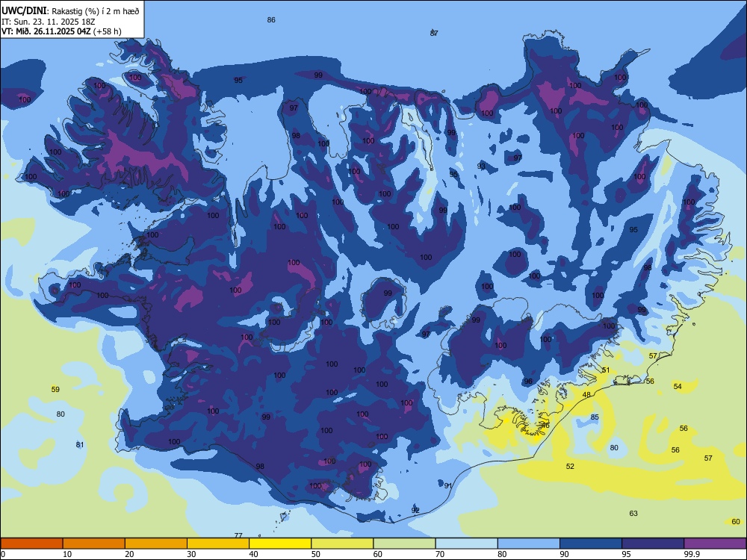Select the '59' humidity value over the southwest sea

(x=55, y=389)
